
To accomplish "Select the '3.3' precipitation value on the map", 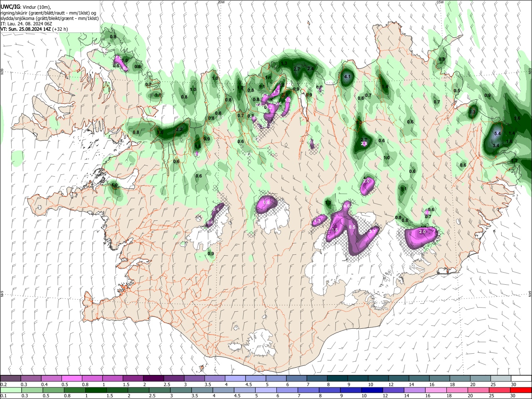I will click(x=472, y=112).
